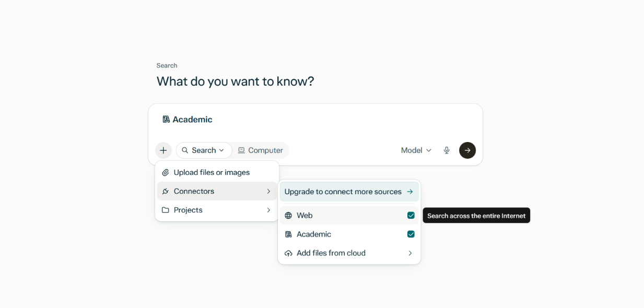Click the magnifier icon in Search pill
The height and width of the screenshot is (308, 644).
pyautogui.click(x=185, y=150)
